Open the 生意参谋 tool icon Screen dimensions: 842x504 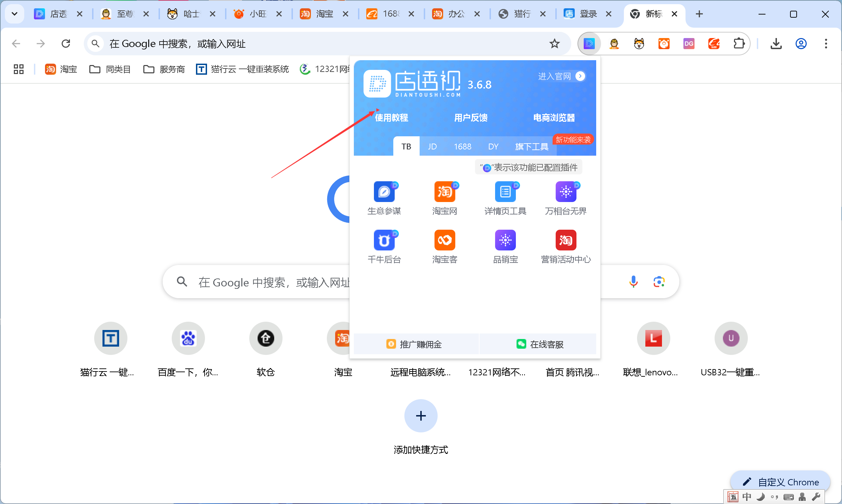[x=384, y=192]
